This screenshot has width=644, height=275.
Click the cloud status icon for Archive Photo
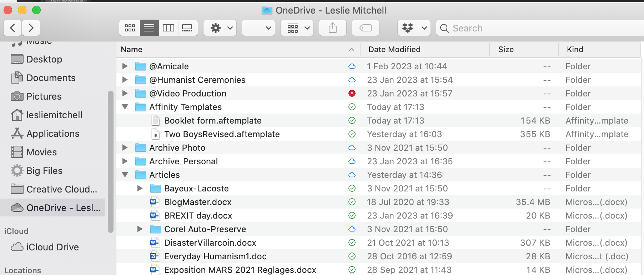click(352, 147)
